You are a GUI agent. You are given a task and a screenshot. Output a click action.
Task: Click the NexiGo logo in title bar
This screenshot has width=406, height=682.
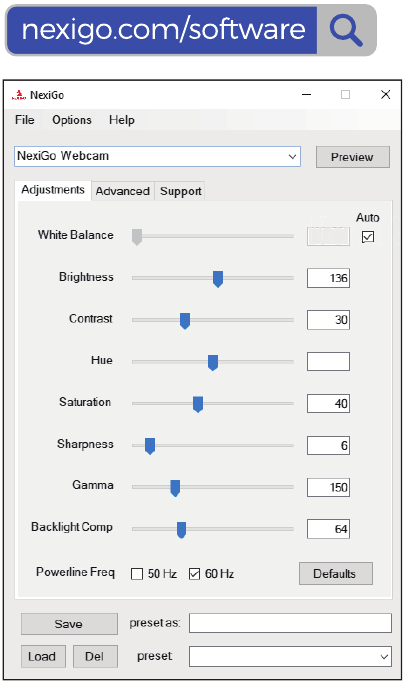tap(19, 95)
